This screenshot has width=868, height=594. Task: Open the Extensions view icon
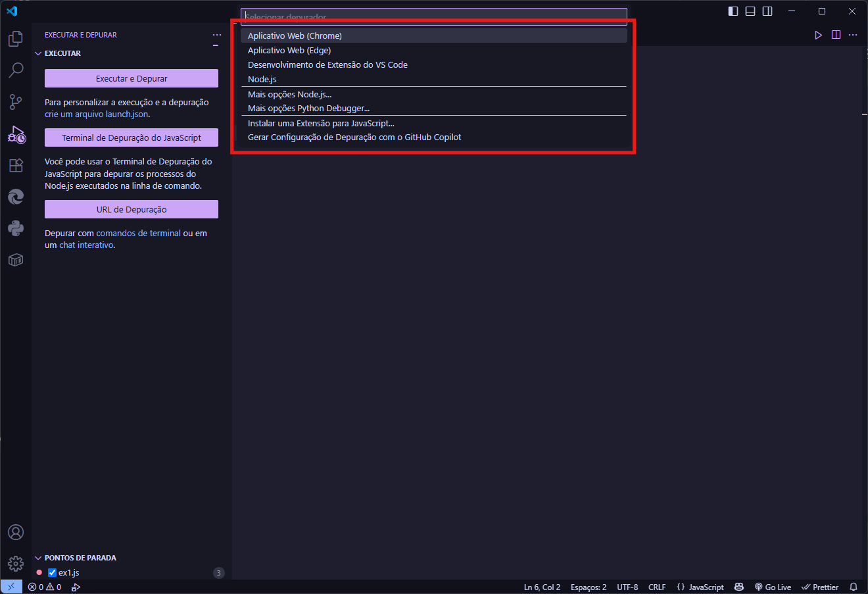tap(16, 165)
